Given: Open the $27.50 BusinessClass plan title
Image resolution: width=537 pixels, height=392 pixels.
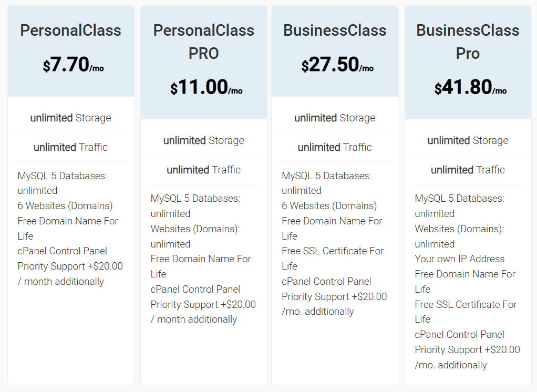Looking at the screenshot, I should coord(335,30).
